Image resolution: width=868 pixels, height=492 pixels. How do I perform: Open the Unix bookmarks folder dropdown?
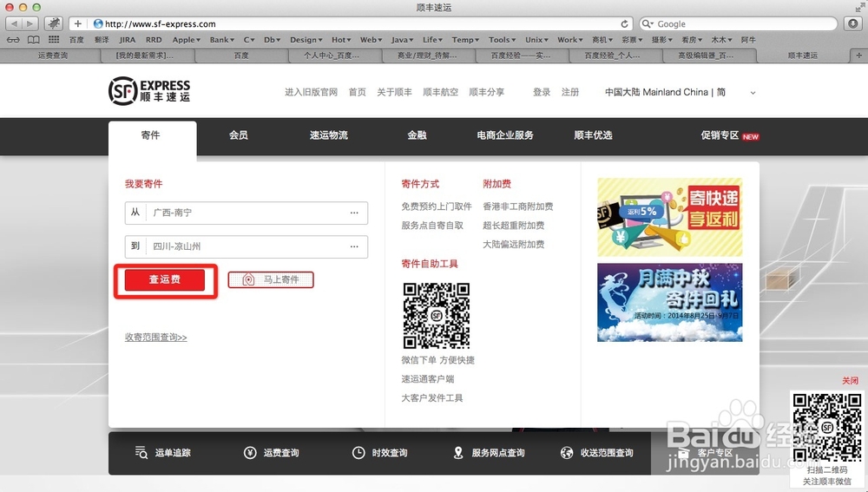(x=536, y=40)
